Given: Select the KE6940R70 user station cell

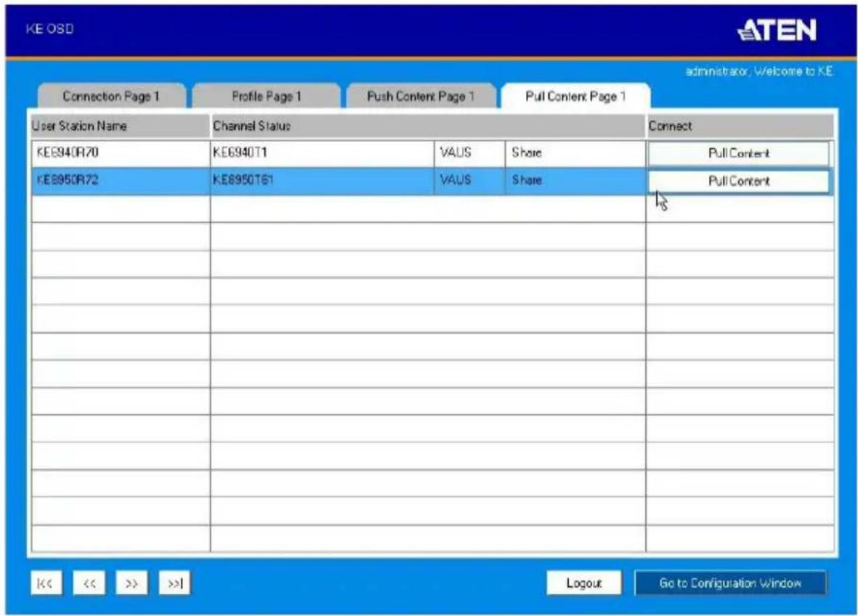Looking at the screenshot, I should pyautogui.click(x=121, y=153).
